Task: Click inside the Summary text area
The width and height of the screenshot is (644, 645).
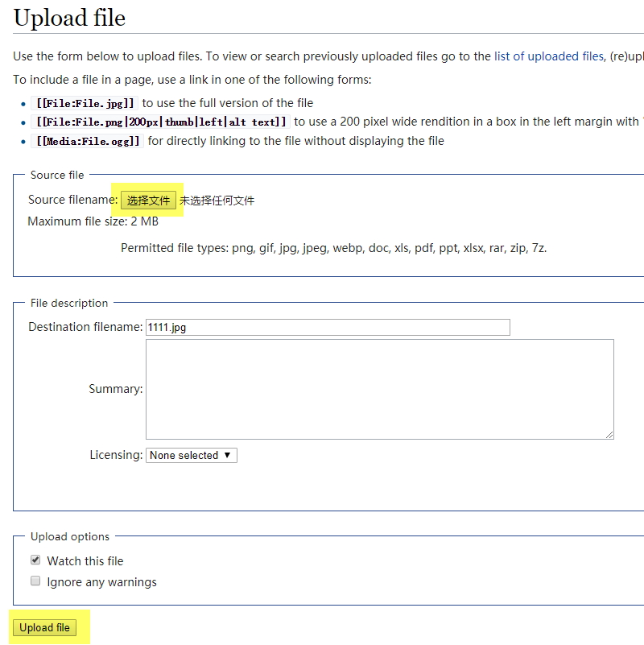Action: [x=380, y=389]
